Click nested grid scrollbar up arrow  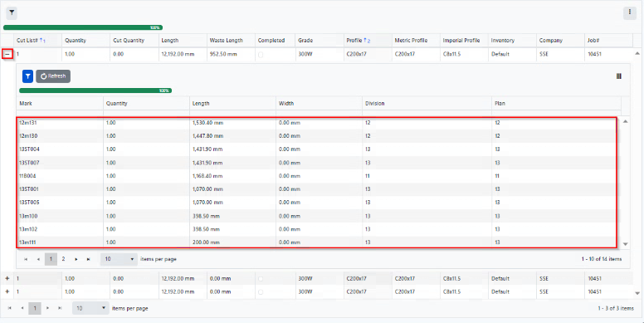(626, 121)
